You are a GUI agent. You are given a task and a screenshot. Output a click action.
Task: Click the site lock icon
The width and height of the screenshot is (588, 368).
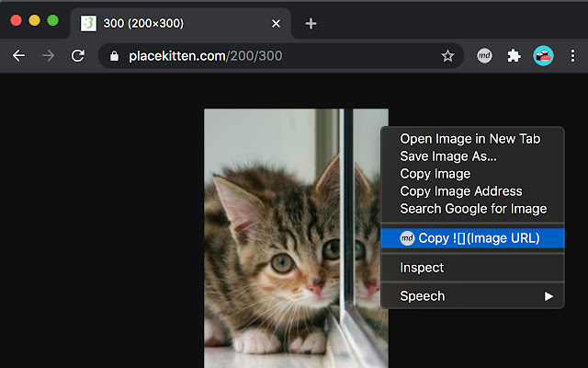115,56
